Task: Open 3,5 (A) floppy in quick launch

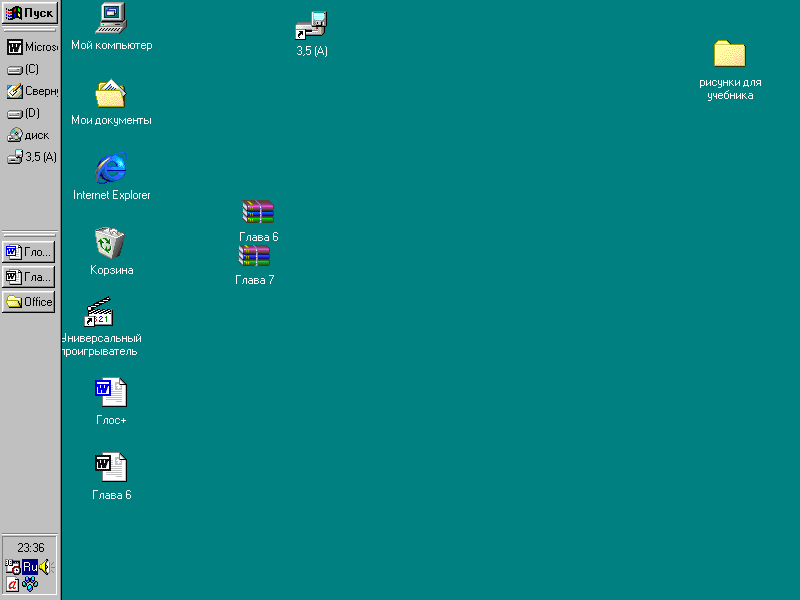Action: click(x=32, y=157)
